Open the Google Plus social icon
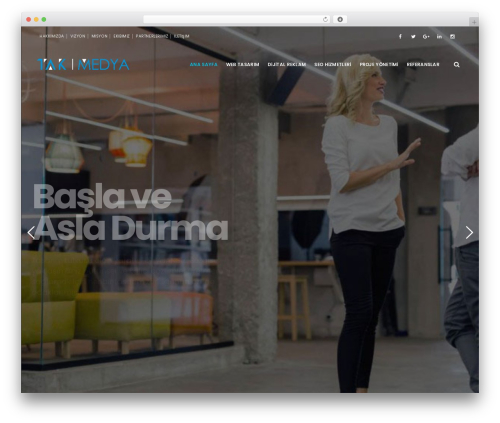Screen dimensions: 500x423 point(426,36)
